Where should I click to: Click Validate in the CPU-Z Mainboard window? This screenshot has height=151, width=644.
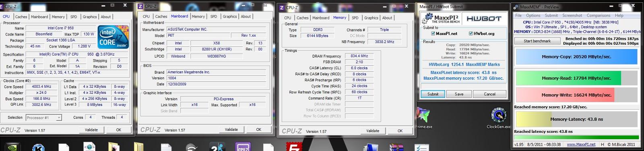(x=231, y=130)
